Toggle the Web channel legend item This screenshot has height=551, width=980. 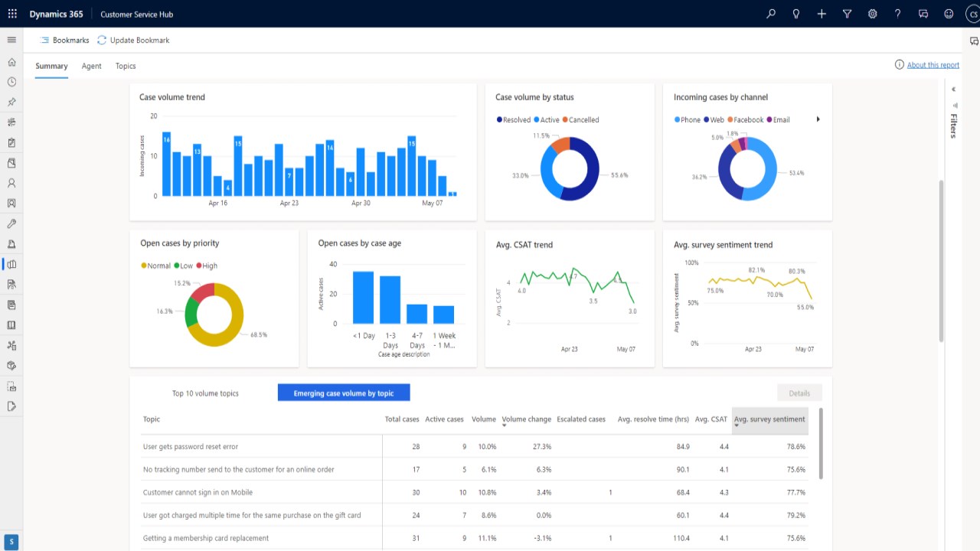pyautogui.click(x=713, y=120)
